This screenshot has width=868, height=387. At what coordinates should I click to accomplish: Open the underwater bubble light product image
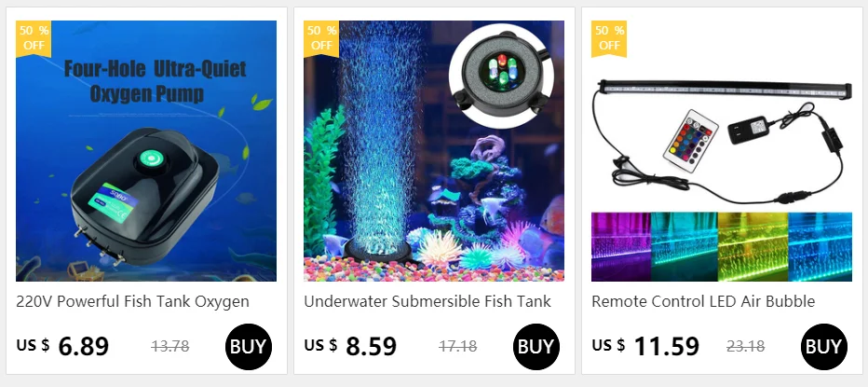click(434, 151)
